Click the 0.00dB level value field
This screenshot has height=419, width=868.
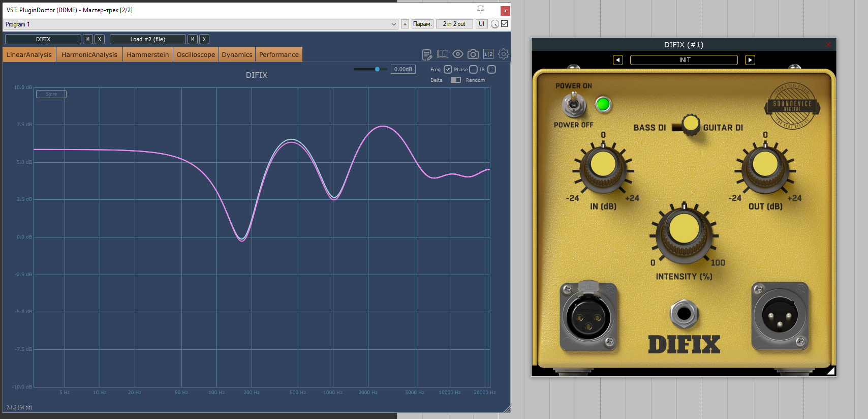click(403, 69)
